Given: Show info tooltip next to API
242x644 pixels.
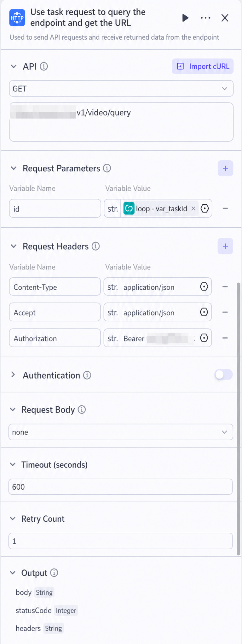Looking at the screenshot, I should pyautogui.click(x=44, y=66).
